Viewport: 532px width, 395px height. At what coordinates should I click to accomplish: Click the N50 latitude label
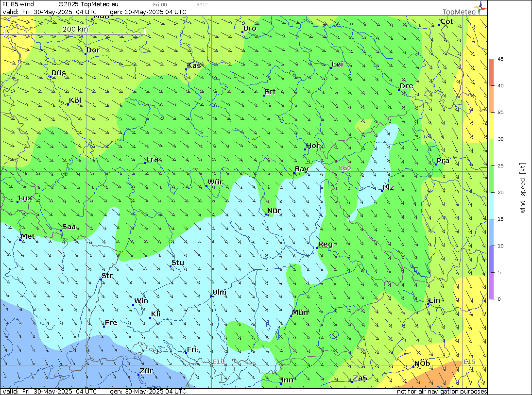point(344,168)
